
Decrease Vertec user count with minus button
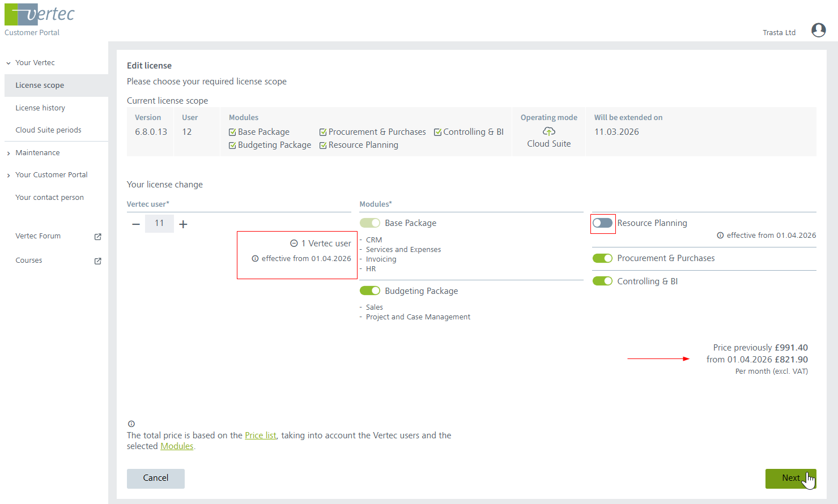coord(136,224)
